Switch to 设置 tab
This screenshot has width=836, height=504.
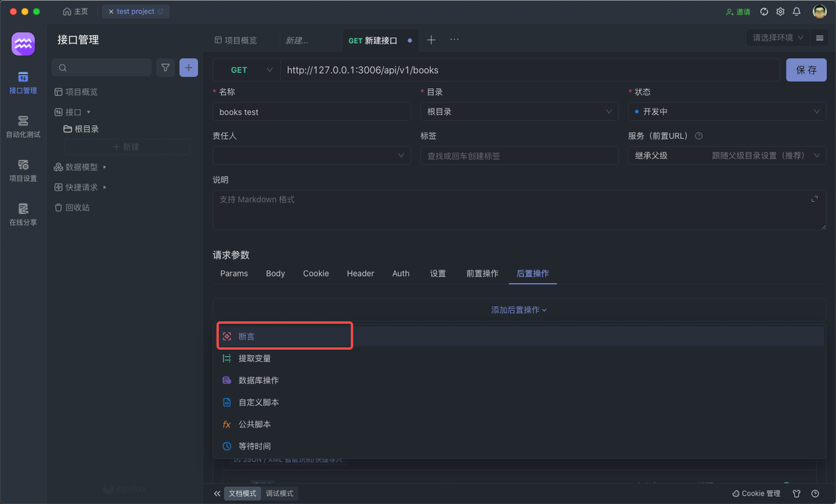coord(438,274)
